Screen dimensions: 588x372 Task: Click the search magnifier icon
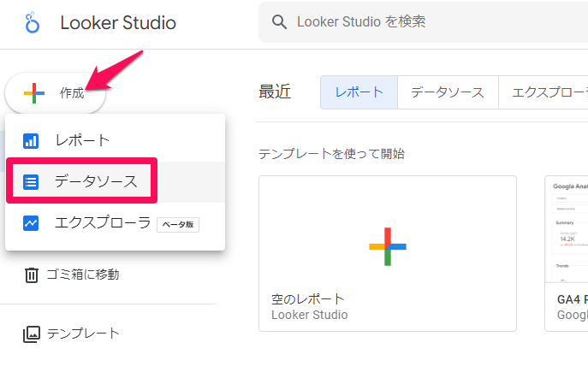[279, 22]
